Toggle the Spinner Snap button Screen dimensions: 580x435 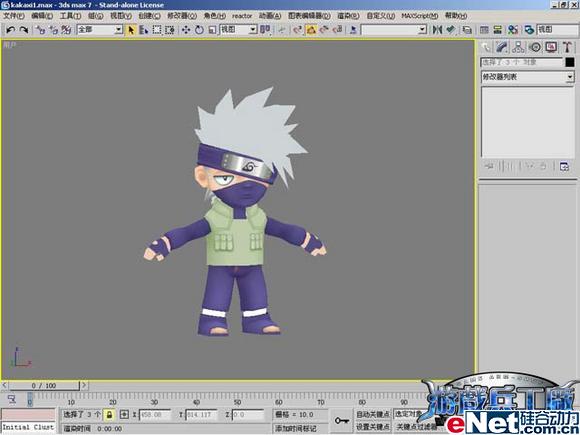click(x=337, y=30)
